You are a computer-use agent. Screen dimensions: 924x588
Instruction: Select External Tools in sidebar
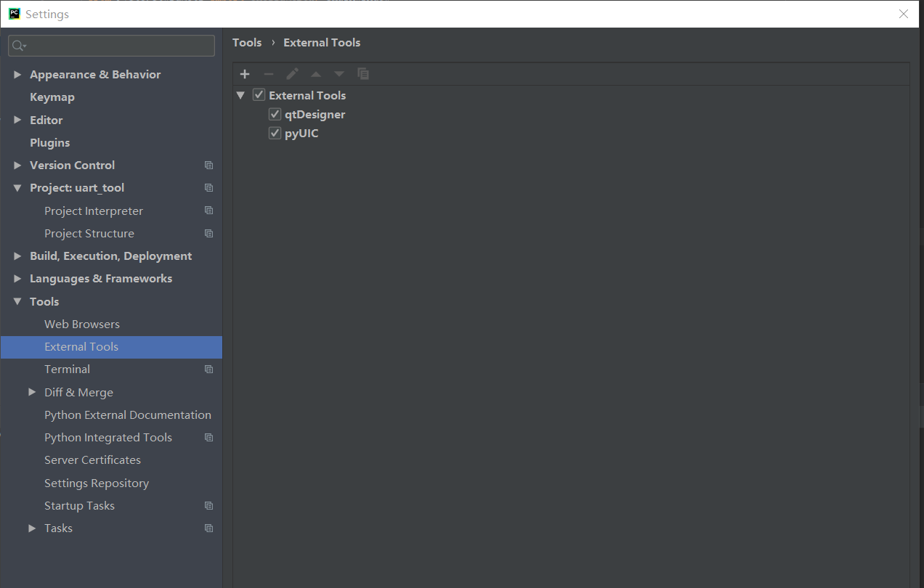111,347
